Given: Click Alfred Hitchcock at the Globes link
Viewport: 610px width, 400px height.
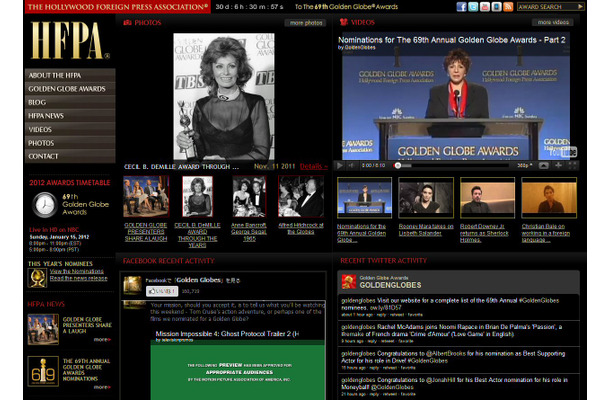Looking at the screenshot, I should 301,228.
